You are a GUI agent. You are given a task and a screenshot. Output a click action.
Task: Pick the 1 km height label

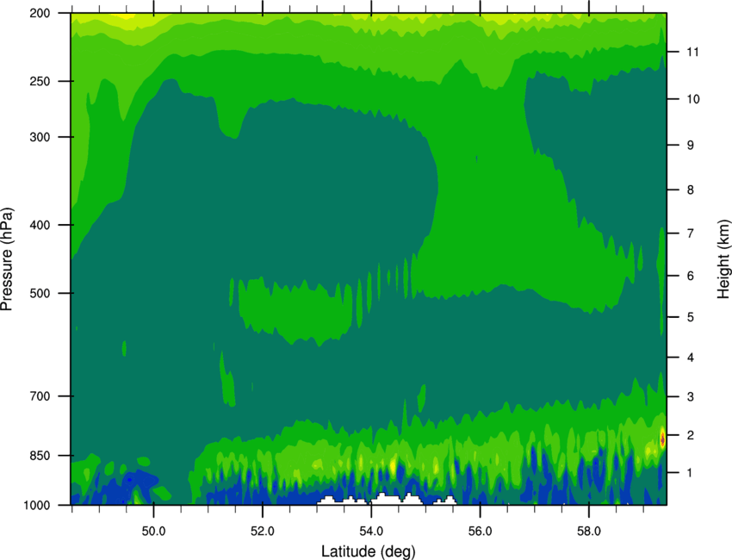(690, 473)
